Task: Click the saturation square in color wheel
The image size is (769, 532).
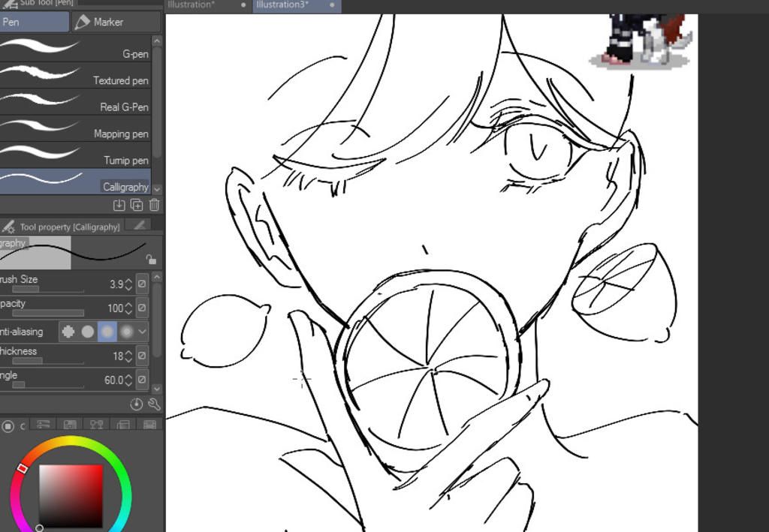Action: (x=71, y=496)
